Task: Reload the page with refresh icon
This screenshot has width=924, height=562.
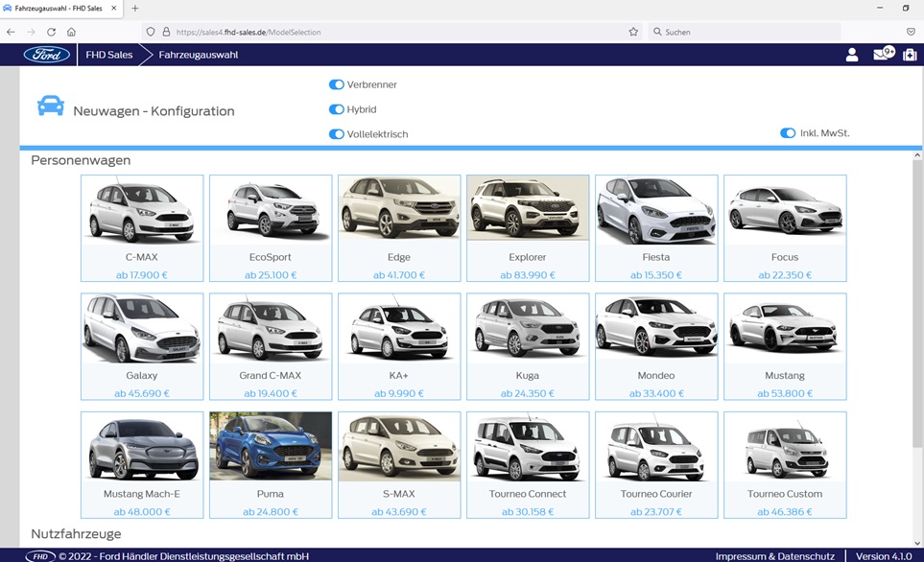Action: click(x=51, y=32)
